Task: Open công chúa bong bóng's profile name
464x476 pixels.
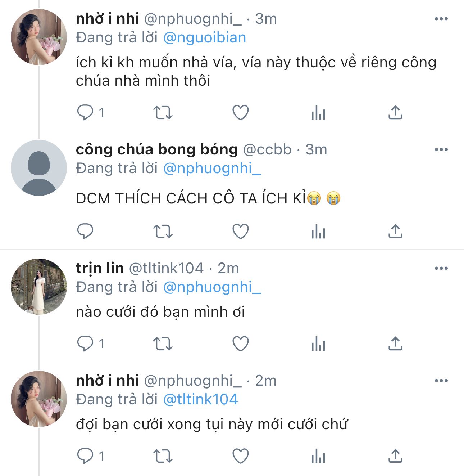Action: (157, 149)
